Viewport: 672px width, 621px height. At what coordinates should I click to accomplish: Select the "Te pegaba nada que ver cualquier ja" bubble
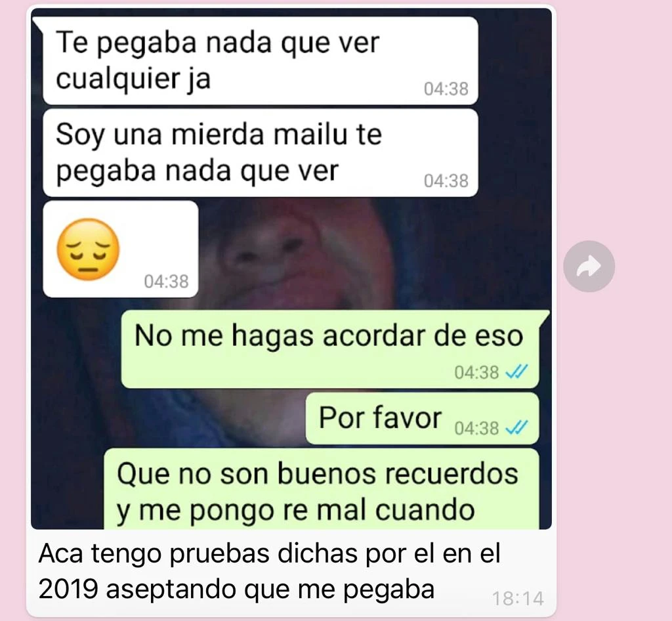click(x=261, y=60)
